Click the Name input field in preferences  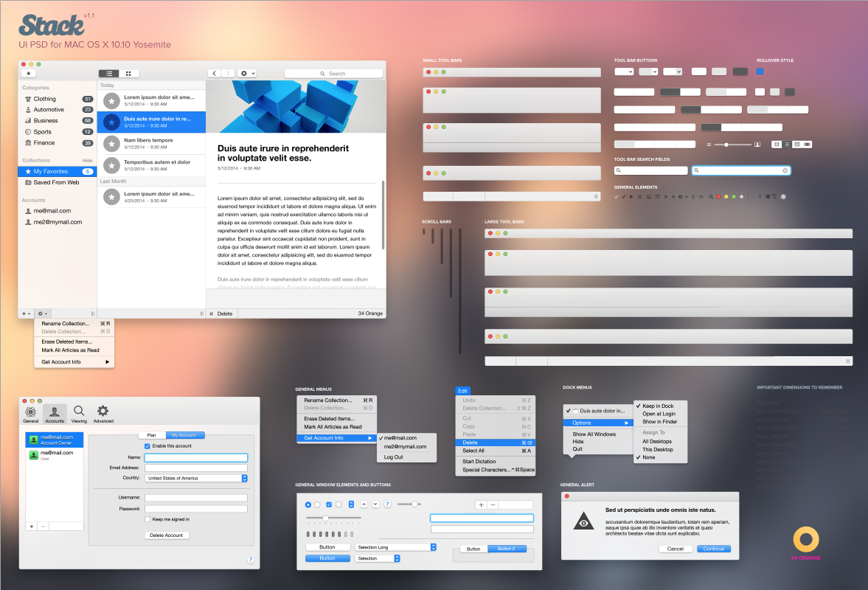click(x=196, y=458)
